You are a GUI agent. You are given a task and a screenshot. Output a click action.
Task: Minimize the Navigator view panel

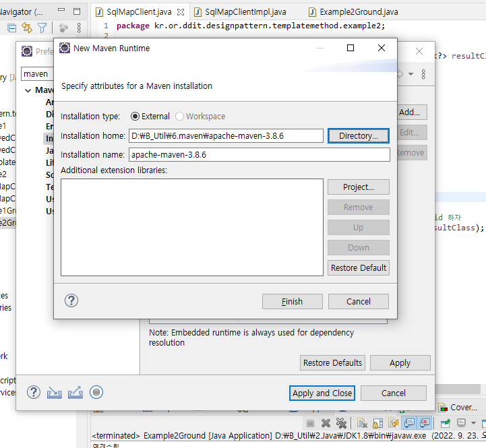coord(61,10)
